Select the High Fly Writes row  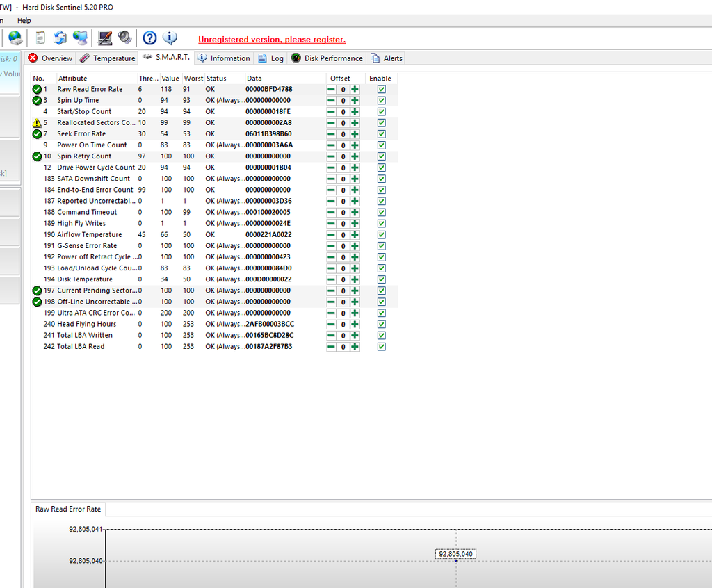214,223
